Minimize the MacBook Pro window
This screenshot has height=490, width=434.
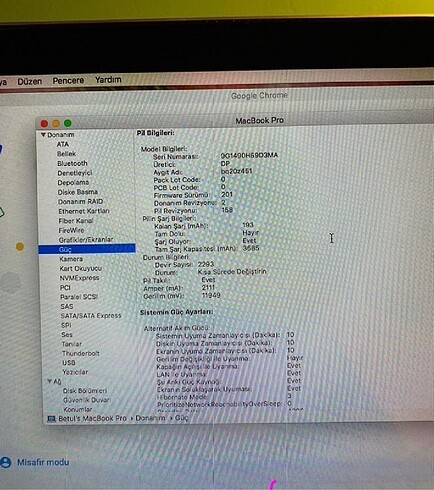(56, 123)
